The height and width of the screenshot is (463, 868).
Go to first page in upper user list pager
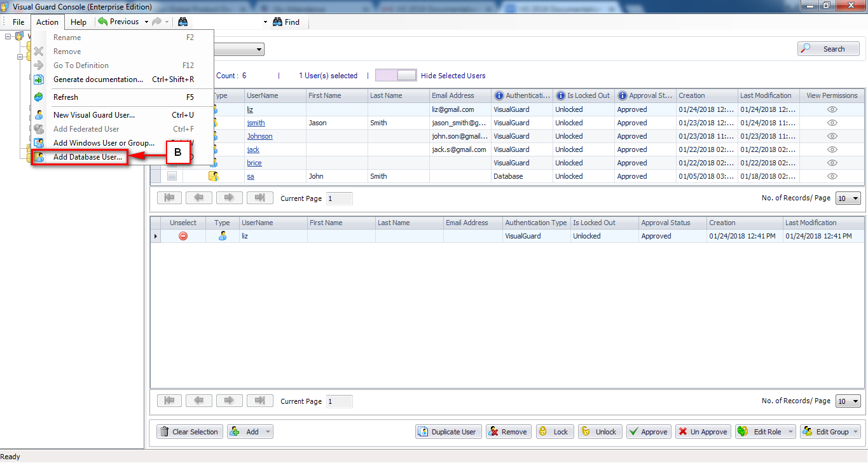[x=169, y=198]
